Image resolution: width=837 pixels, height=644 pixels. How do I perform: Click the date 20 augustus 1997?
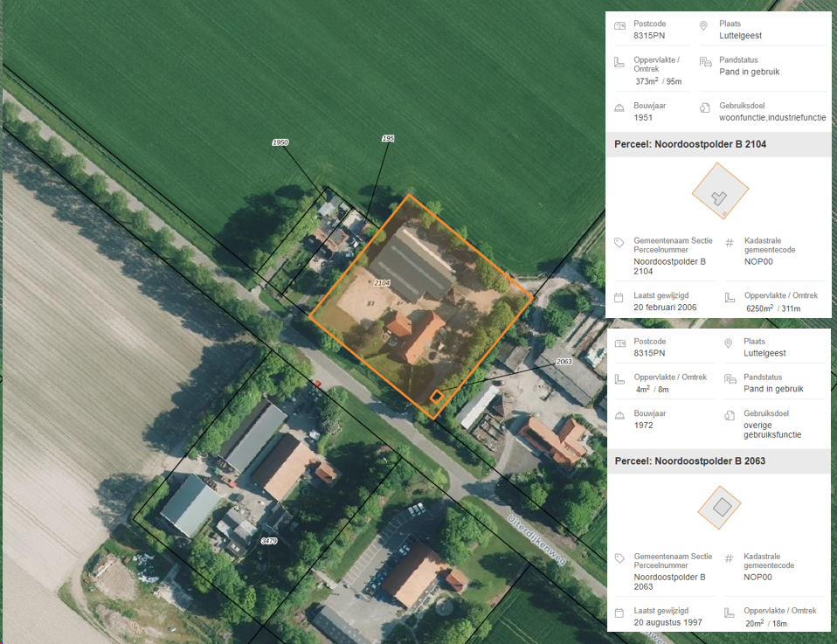(668, 622)
